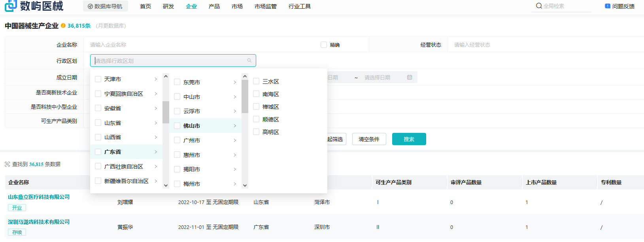Click the search icon in 行政区划 field
Image resolution: width=644 pixels, height=242 pixels.
249,60
